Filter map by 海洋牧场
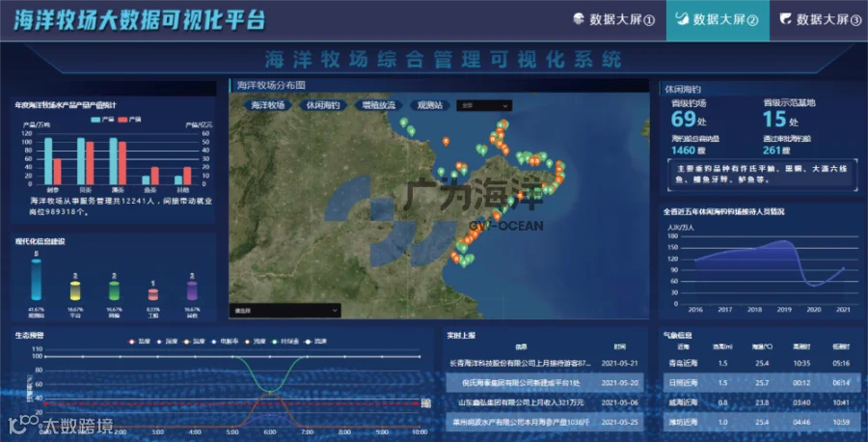The width and height of the screenshot is (868, 442). click(x=267, y=105)
